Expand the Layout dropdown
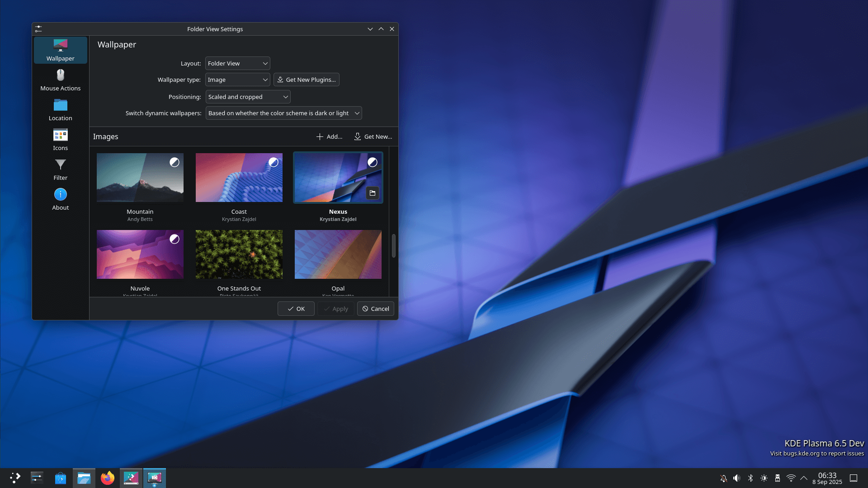This screenshot has width=868, height=488. tap(237, 63)
